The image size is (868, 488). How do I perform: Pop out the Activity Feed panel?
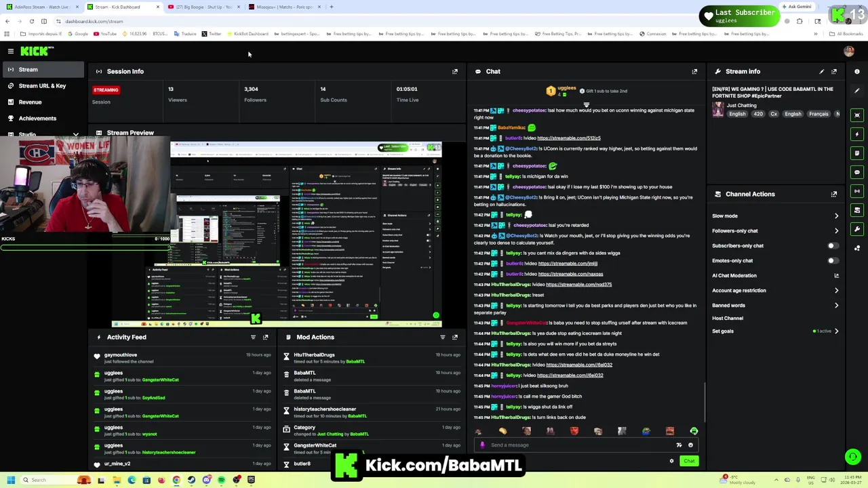[265, 337]
